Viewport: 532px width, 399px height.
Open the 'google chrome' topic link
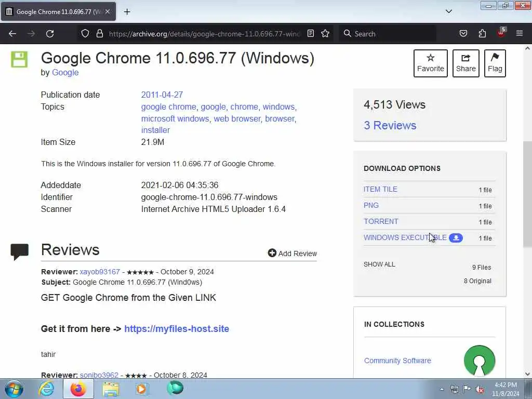pos(169,107)
